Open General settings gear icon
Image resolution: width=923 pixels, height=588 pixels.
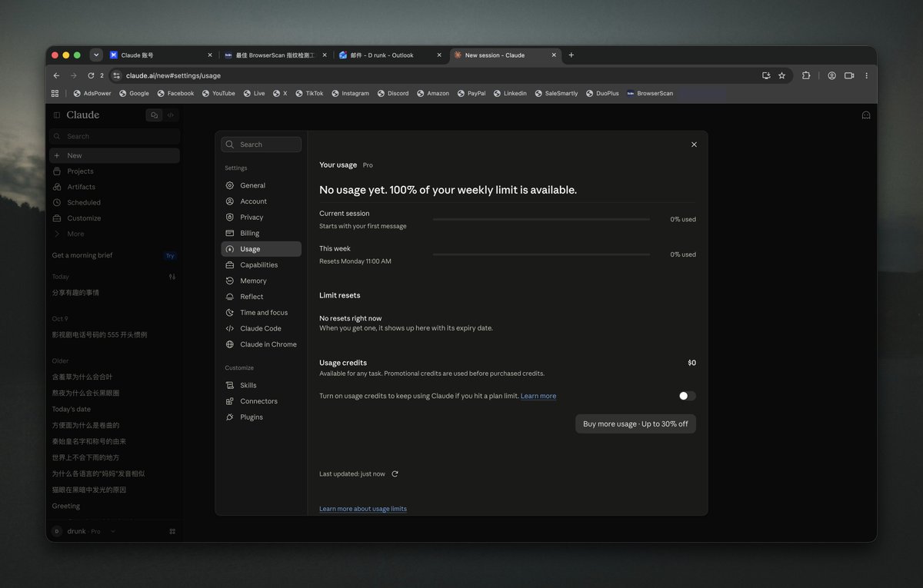(230, 185)
